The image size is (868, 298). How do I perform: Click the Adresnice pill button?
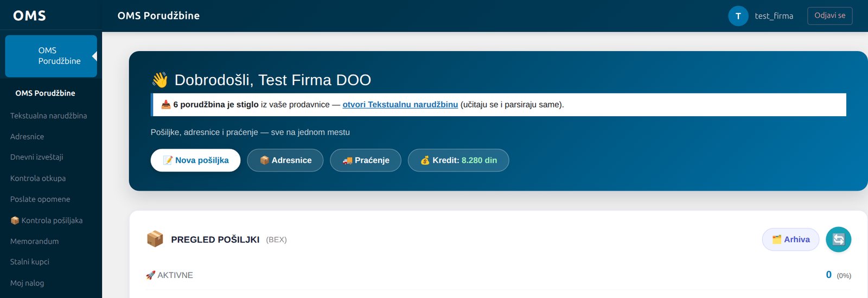(x=285, y=160)
